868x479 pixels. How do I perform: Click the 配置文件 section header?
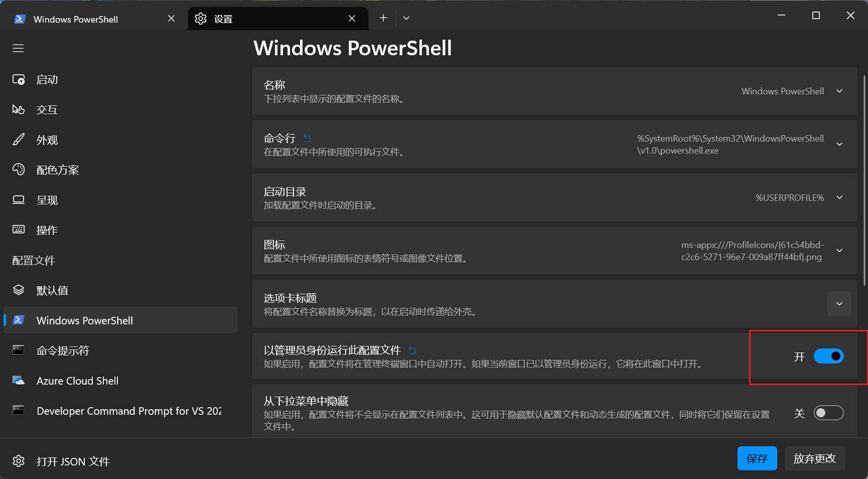pos(34,261)
